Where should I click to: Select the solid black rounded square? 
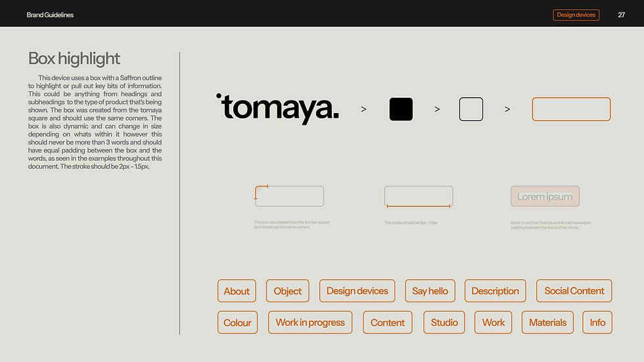click(x=401, y=109)
